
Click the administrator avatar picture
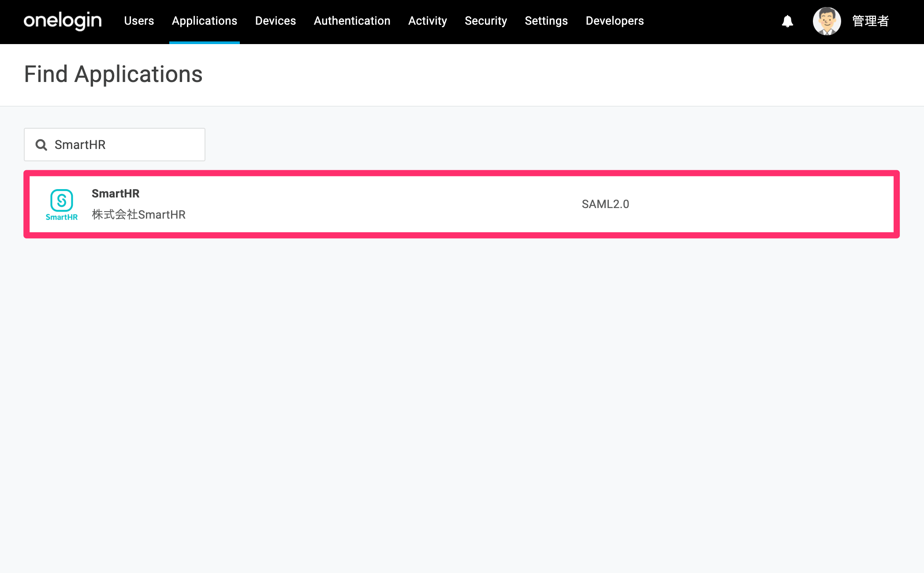tap(827, 21)
